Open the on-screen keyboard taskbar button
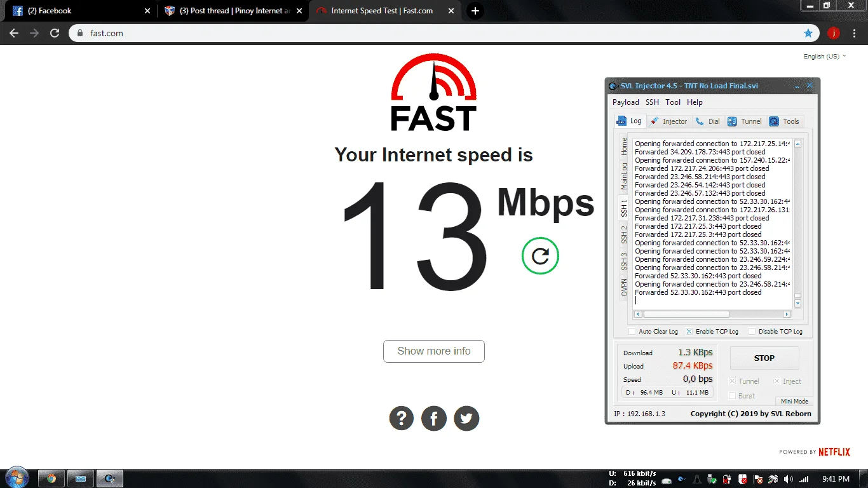 tap(81, 478)
